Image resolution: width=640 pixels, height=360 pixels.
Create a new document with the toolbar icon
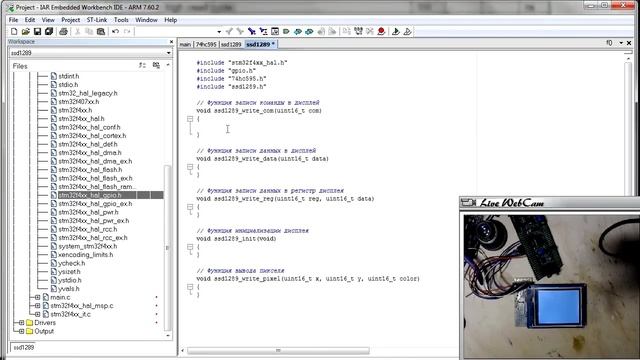[x=14, y=31]
